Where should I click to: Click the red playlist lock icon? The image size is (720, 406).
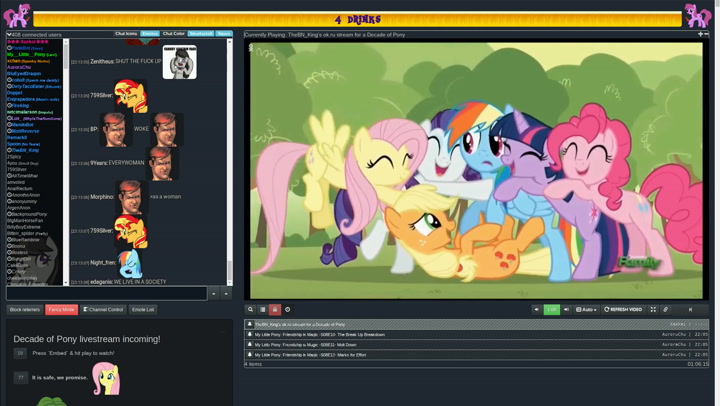(x=275, y=310)
